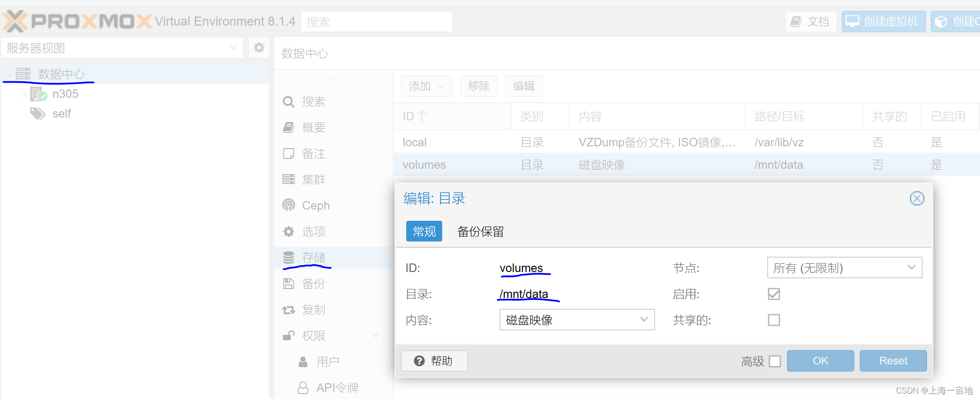Click the 数据中心 breadcrumb title
This screenshot has height=399, width=980.
[305, 53]
